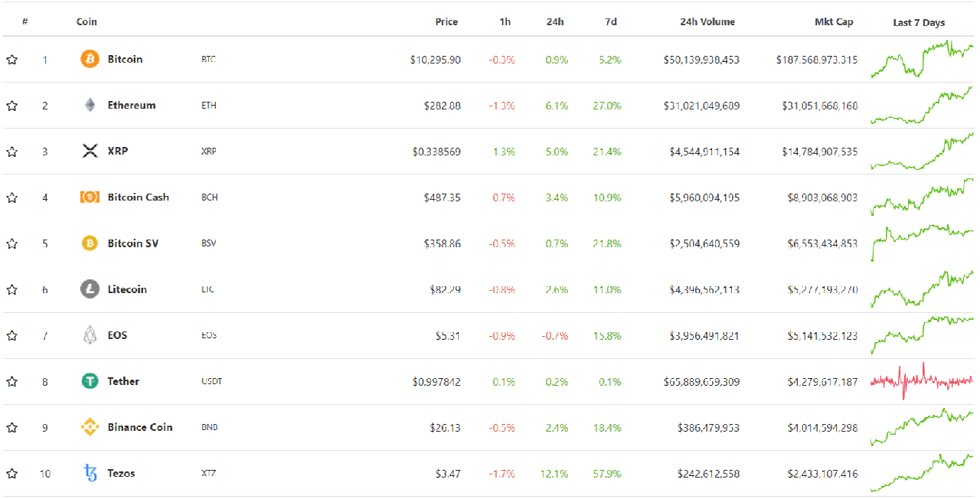Click the Bitcoin SV logo
The height and width of the screenshot is (499, 980).
tap(90, 243)
